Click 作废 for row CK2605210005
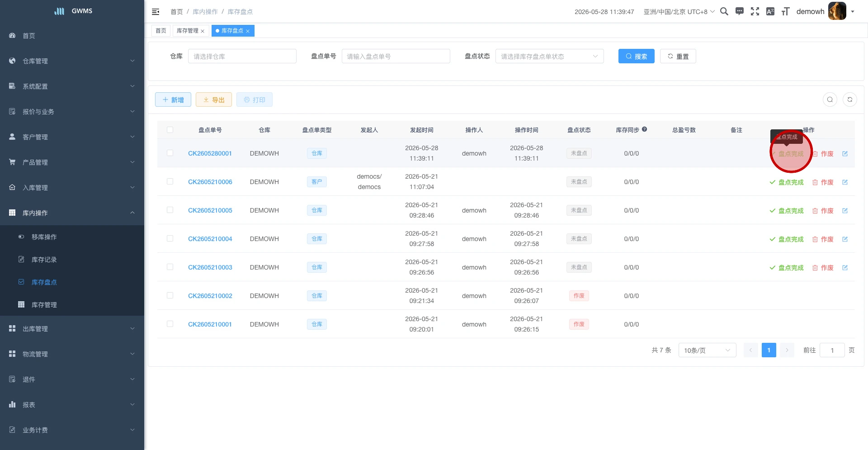The image size is (868, 450). tap(823, 211)
